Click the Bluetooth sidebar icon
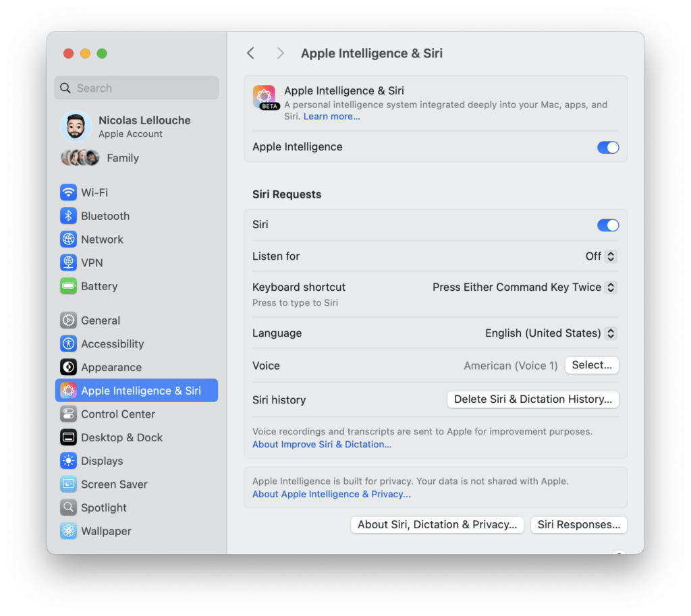This screenshot has height=616, width=691. (68, 216)
